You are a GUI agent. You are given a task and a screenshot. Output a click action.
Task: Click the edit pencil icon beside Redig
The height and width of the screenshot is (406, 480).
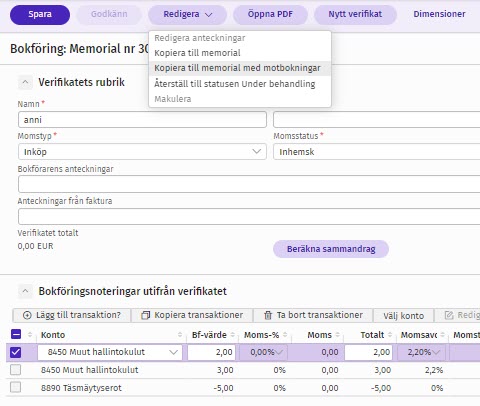[449, 315]
